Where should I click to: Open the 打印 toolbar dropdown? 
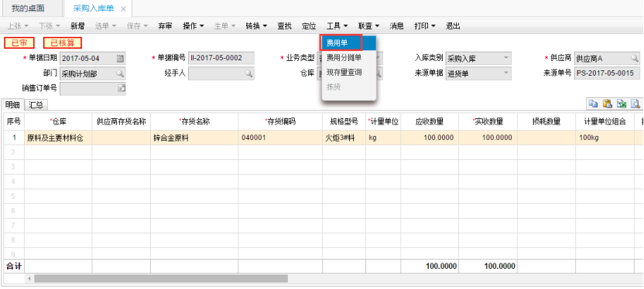(x=425, y=26)
